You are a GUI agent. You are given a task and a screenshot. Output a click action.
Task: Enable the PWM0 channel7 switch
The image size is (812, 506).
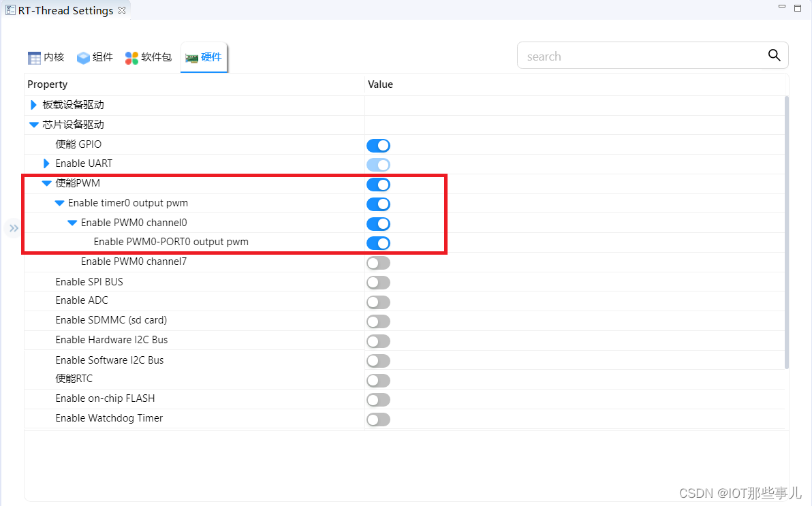[x=378, y=263]
